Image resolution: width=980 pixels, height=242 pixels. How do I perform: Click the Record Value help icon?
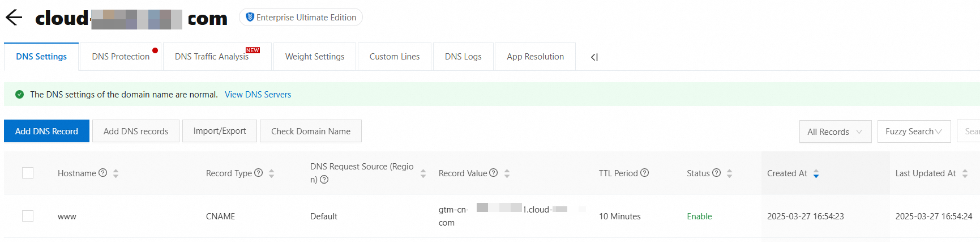(494, 173)
